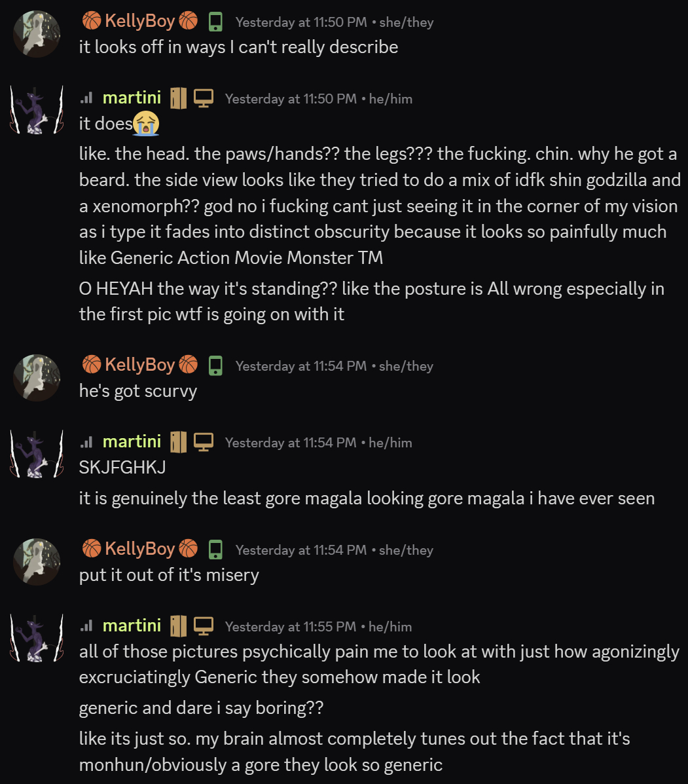Image resolution: width=688 pixels, height=784 pixels.
Task: Click the door badge icon next to the first martini name
Action: coord(178,98)
